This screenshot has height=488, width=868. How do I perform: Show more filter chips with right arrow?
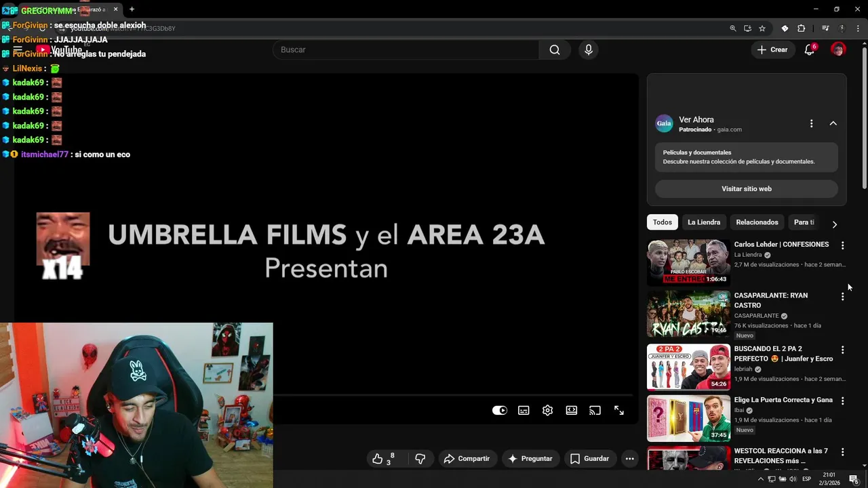(834, 224)
